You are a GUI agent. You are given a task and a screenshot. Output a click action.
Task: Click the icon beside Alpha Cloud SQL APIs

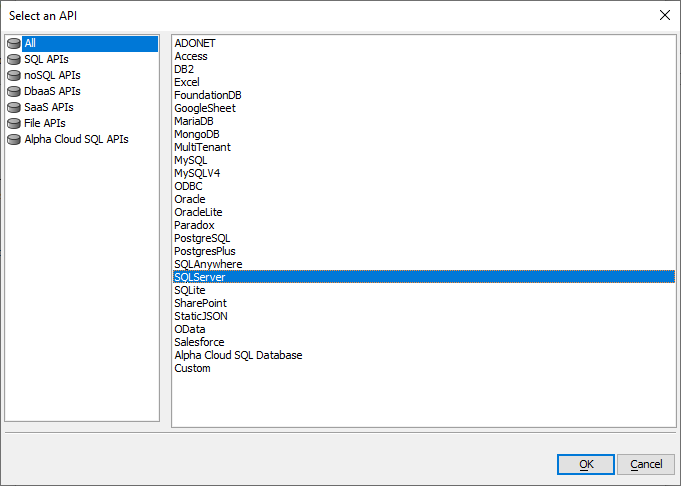14,139
